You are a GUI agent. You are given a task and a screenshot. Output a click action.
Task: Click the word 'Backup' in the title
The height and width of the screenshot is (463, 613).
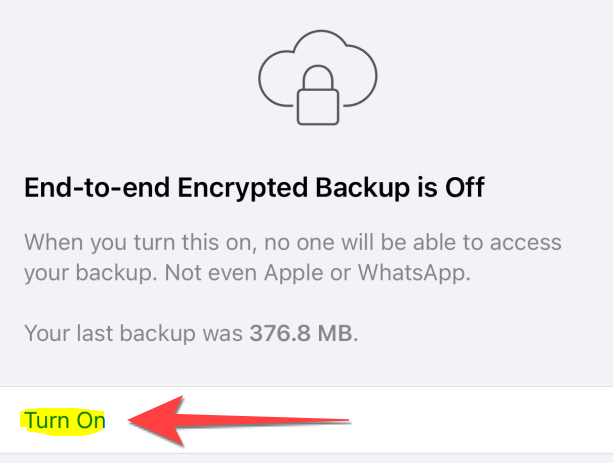tap(362, 188)
